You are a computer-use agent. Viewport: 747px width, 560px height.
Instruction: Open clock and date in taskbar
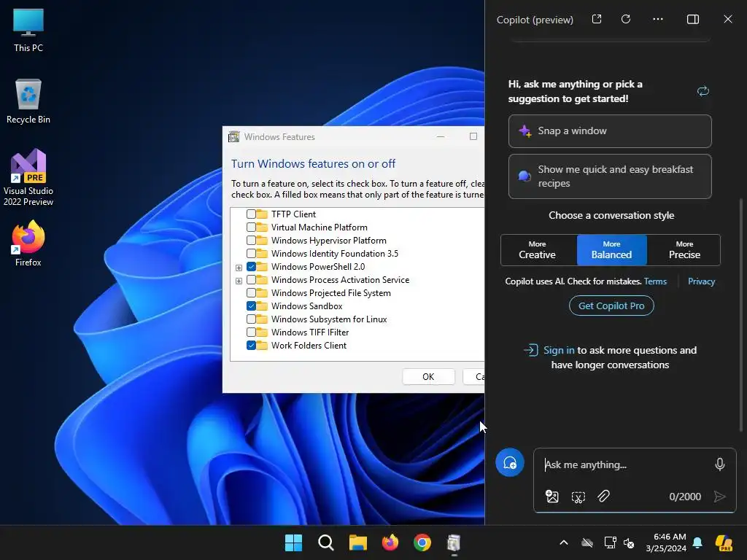(666, 542)
